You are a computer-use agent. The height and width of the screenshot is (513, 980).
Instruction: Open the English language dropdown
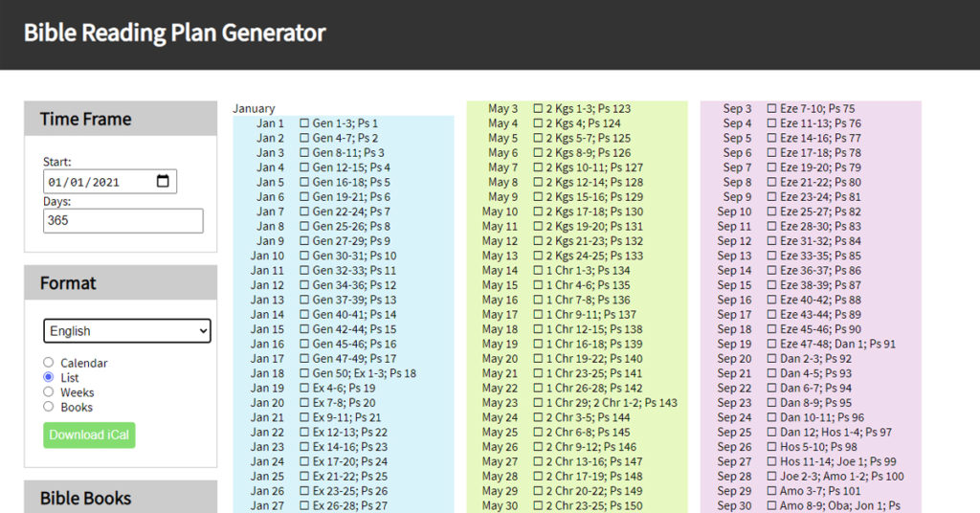(x=126, y=331)
